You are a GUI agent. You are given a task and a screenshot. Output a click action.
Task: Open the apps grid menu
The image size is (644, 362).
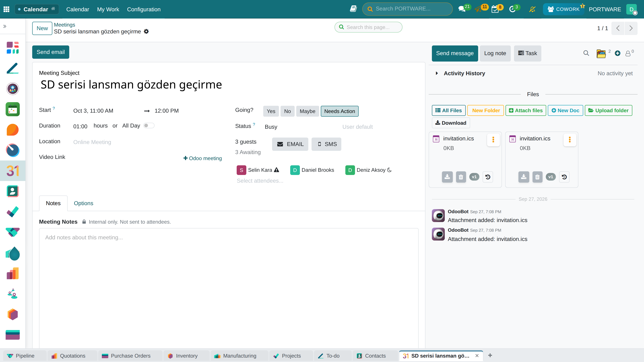[6, 9]
